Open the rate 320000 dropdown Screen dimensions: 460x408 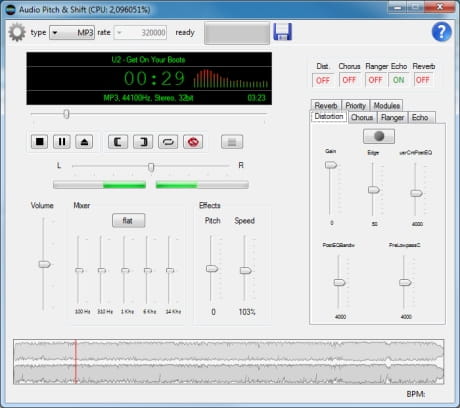[x=140, y=33]
